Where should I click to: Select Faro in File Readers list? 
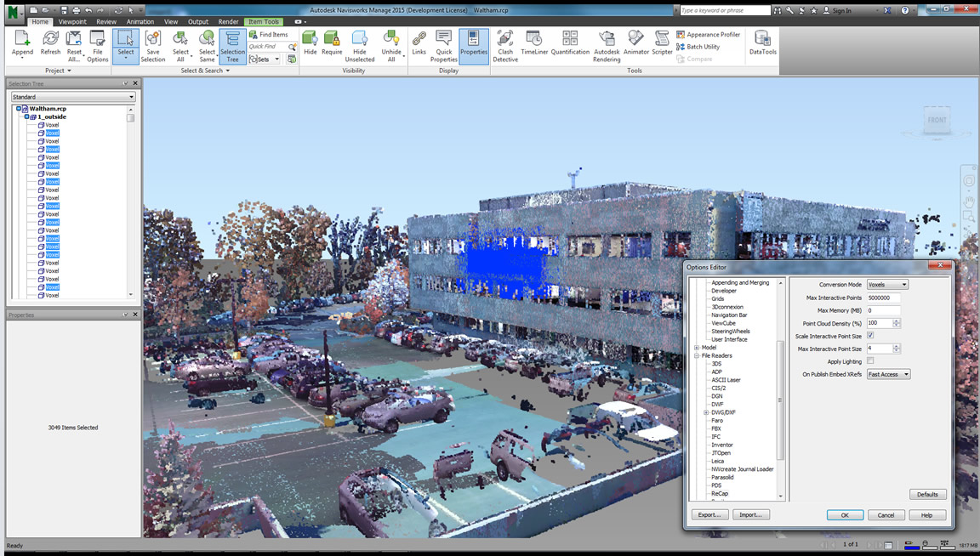click(717, 420)
